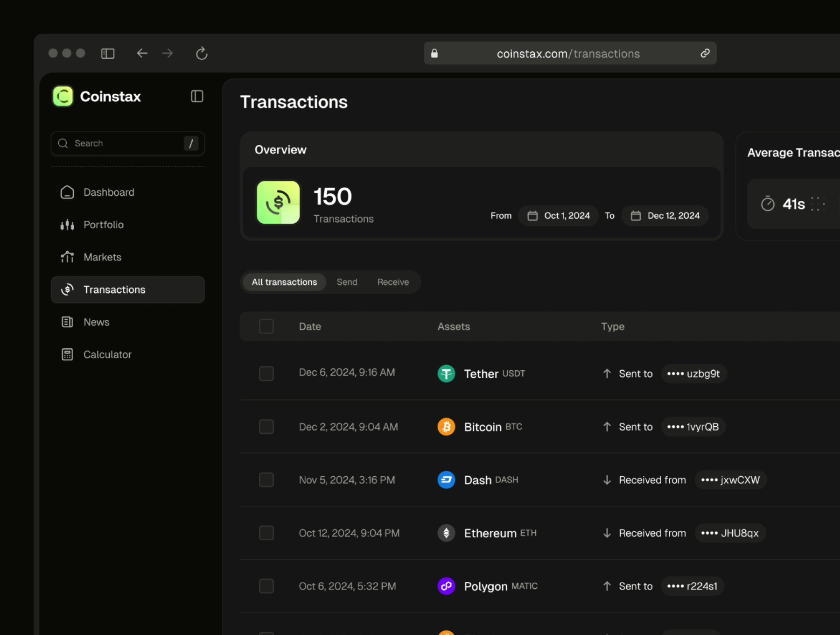Click the jxwCXW address chip
Viewport: 840px width, 635px height.
point(730,480)
